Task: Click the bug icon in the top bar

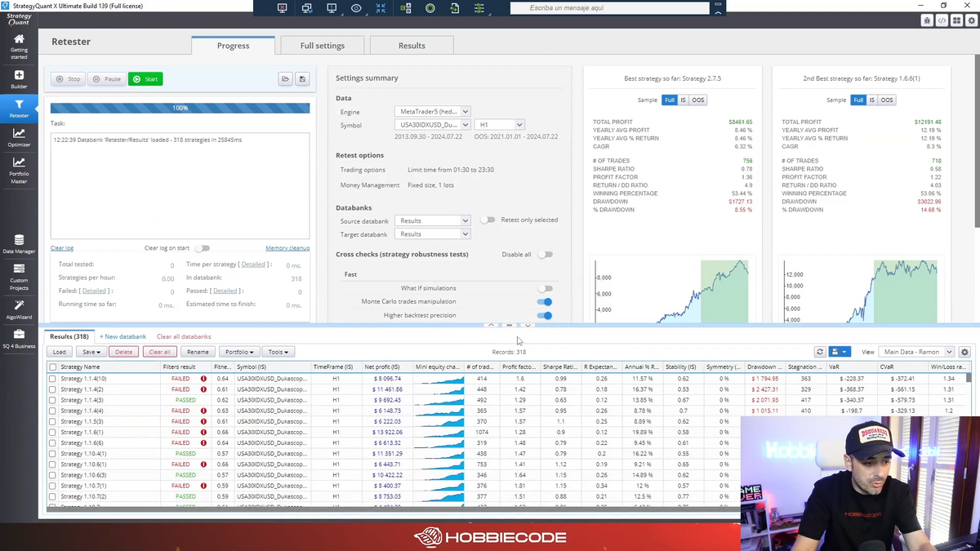Action: pyautogui.click(x=928, y=20)
